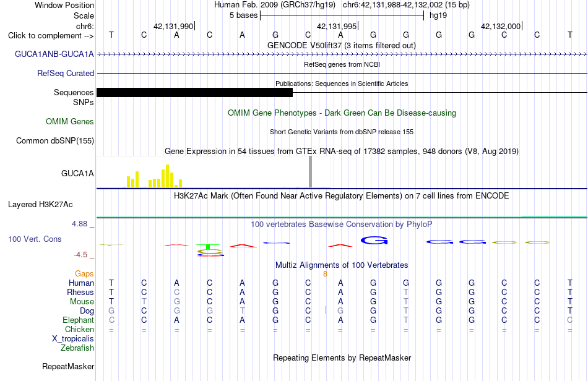The image size is (588, 381).
Task: Click the PhyloP Basewise Conservation title
Action: pyautogui.click(x=342, y=224)
